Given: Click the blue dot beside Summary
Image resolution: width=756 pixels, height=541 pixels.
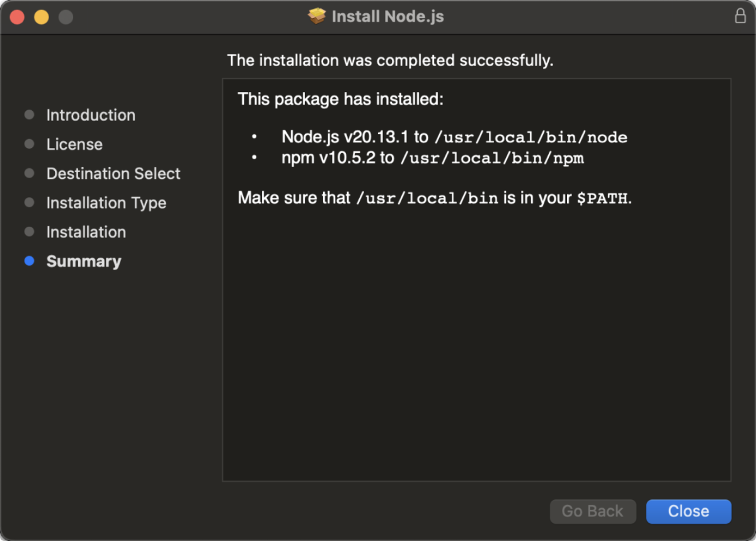Looking at the screenshot, I should [29, 261].
